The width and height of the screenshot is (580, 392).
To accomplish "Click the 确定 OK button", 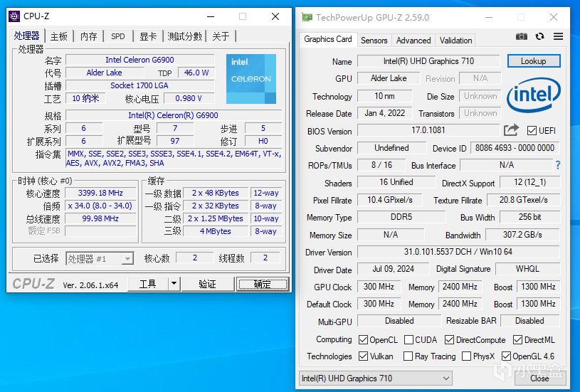I will (263, 284).
